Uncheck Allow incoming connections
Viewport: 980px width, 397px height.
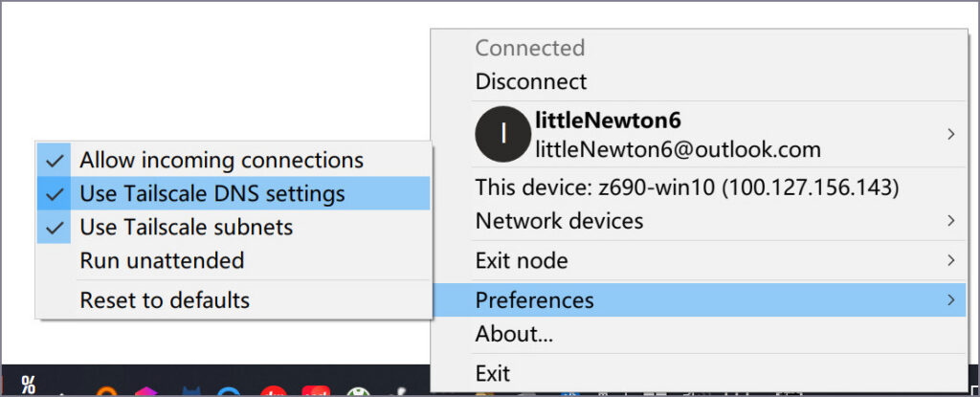coord(221,160)
